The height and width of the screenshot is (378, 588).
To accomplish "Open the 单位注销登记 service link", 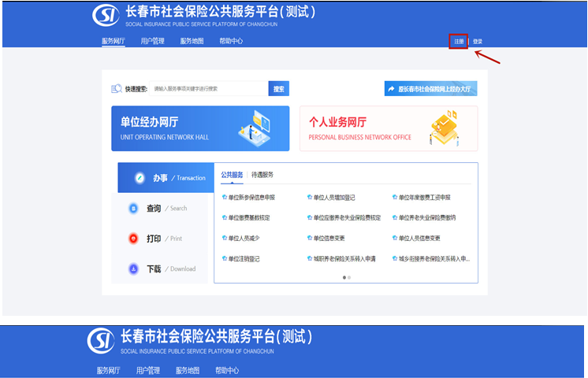I will 244,259.
